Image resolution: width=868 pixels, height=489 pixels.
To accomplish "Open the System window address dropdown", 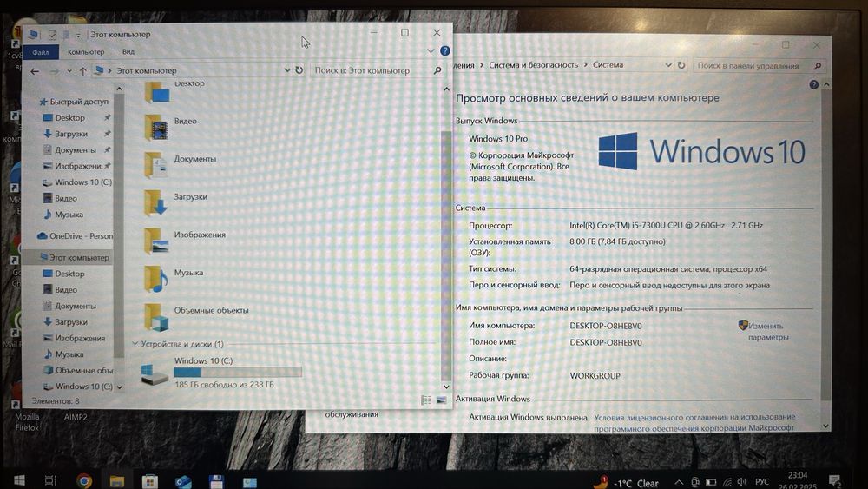I will 668,65.
